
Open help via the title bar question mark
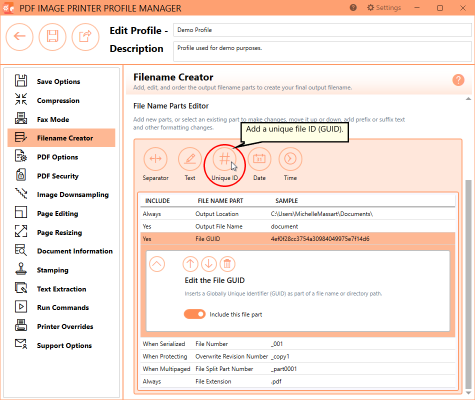click(x=353, y=8)
